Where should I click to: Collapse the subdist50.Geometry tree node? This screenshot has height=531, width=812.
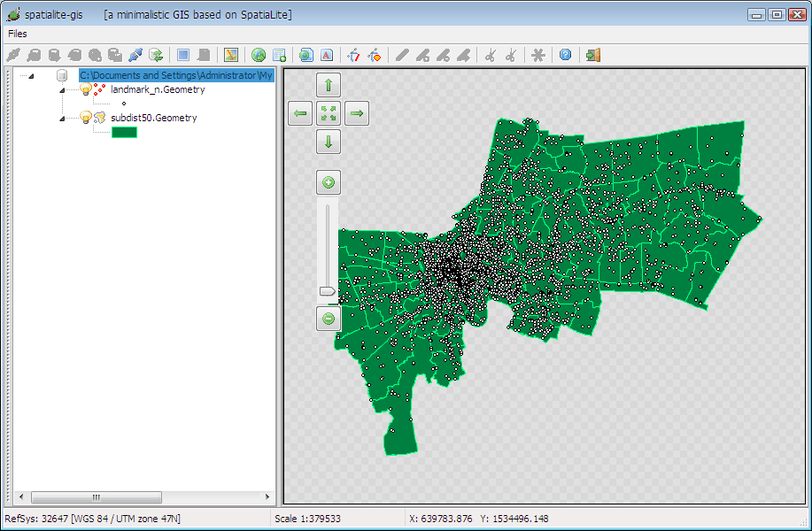point(62,119)
